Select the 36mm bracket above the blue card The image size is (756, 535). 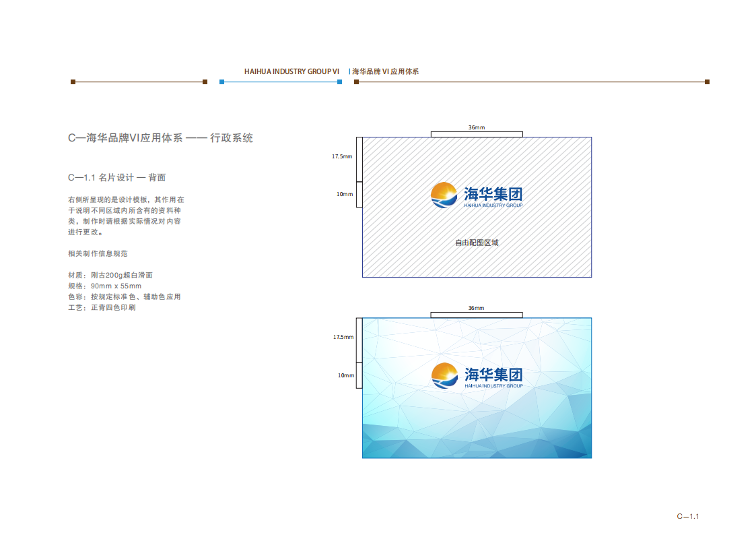tap(477, 314)
